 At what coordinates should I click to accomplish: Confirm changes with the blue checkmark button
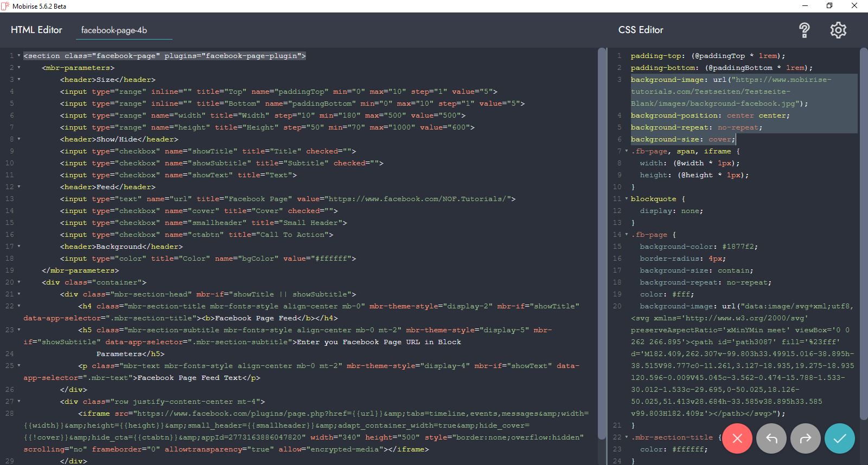coord(839,438)
